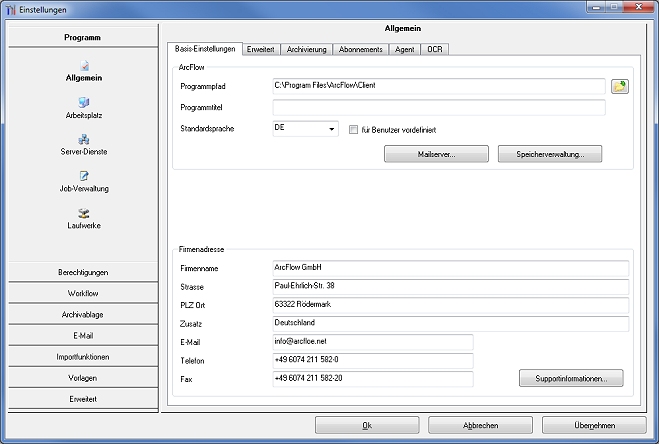Select the Server-Dienste icon
The height and width of the screenshot is (444, 659).
pos(84,139)
